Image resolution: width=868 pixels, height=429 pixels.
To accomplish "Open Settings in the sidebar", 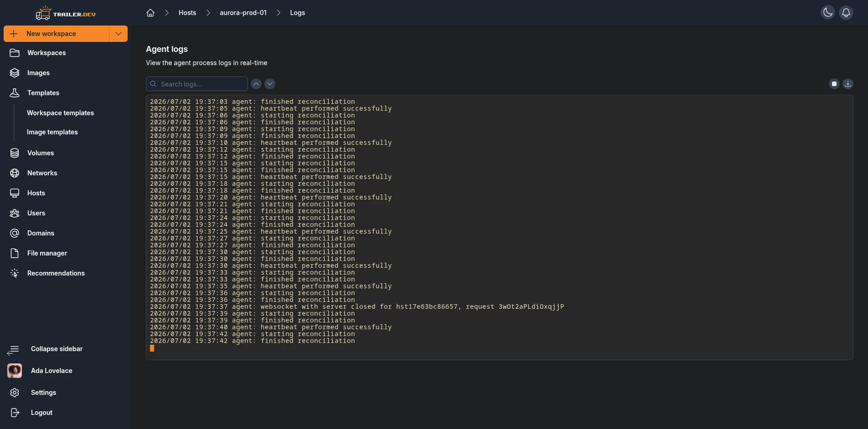I will click(x=43, y=393).
